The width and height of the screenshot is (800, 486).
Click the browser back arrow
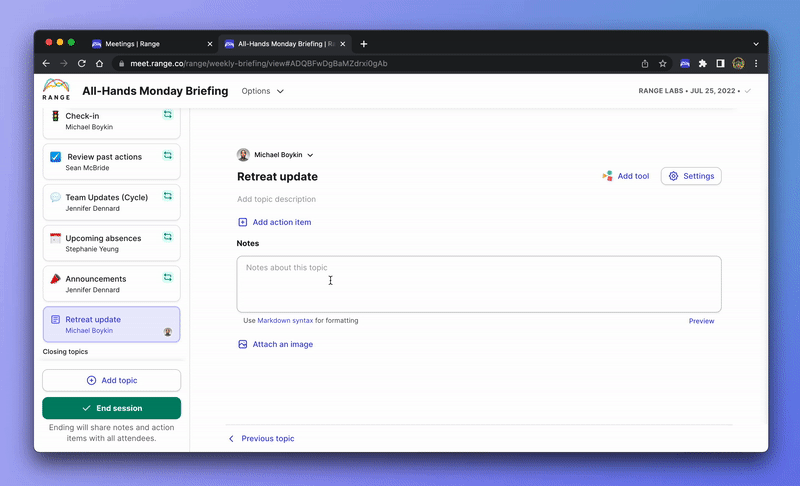46,63
